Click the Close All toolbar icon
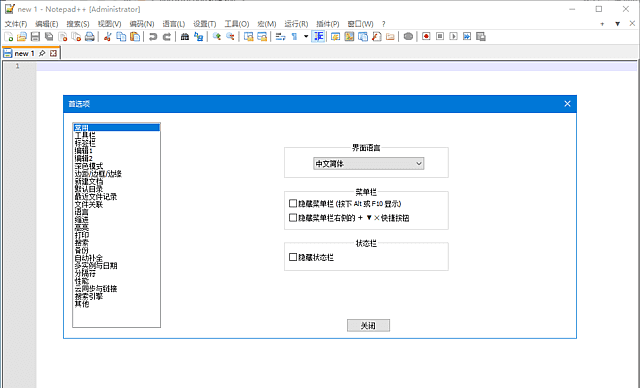 pos(76,37)
